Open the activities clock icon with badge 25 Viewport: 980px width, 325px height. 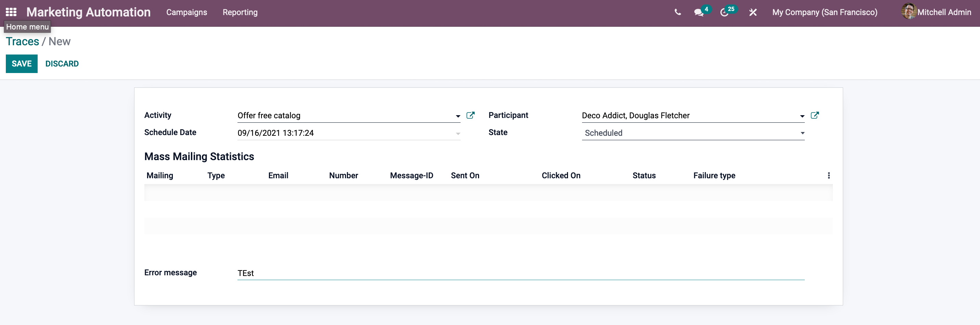click(x=724, y=13)
